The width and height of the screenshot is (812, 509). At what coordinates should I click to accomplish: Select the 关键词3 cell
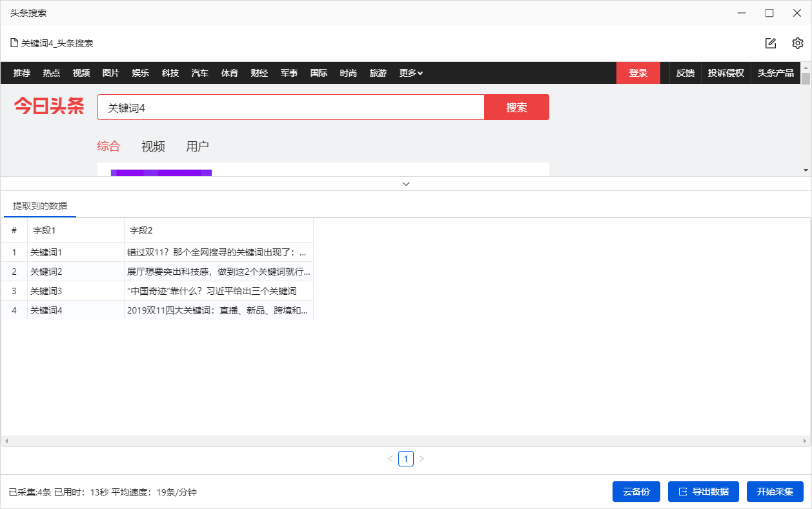tap(76, 291)
